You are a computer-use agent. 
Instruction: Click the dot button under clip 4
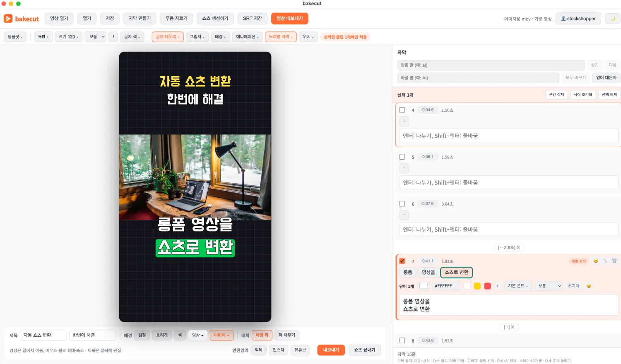coord(404,121)
